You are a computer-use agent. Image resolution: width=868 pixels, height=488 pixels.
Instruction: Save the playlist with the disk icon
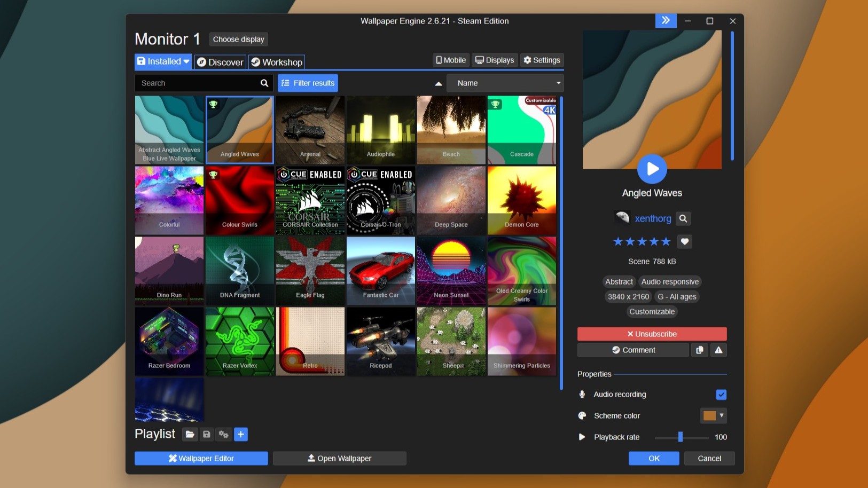(207, 435)
